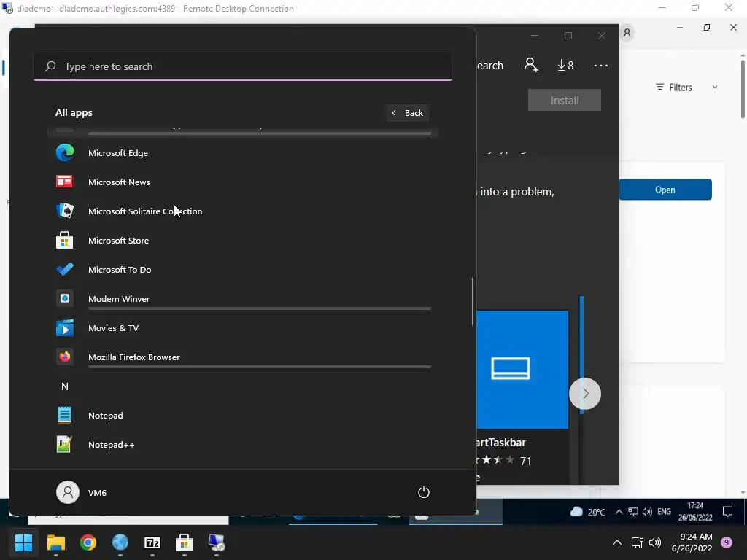This screenshot has height=560, width=747.
Task: Click the All apps heading
Action: tap(74, 113)
